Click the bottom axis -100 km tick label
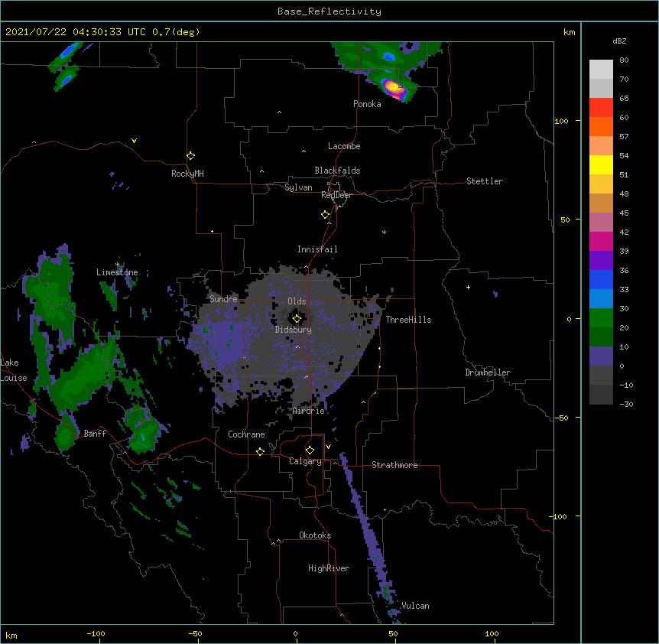The height and width of the screenshot is (644, 659). click(x=96, y=633)
